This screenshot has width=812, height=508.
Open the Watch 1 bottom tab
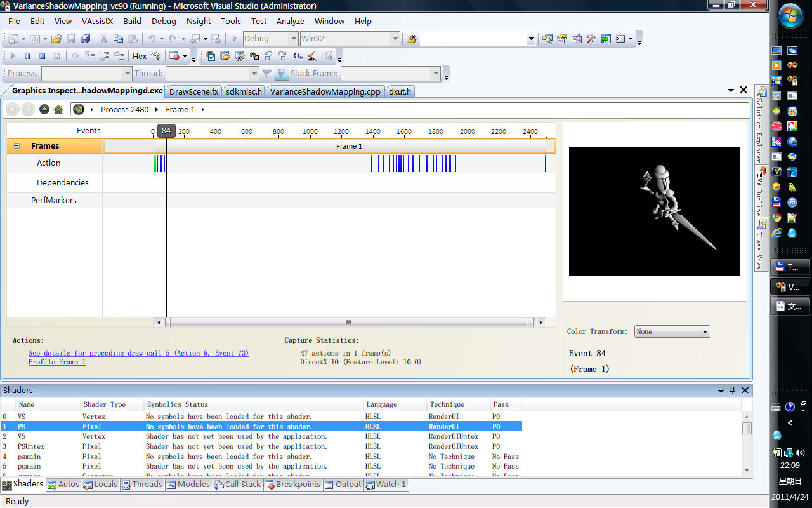(386, 485)
